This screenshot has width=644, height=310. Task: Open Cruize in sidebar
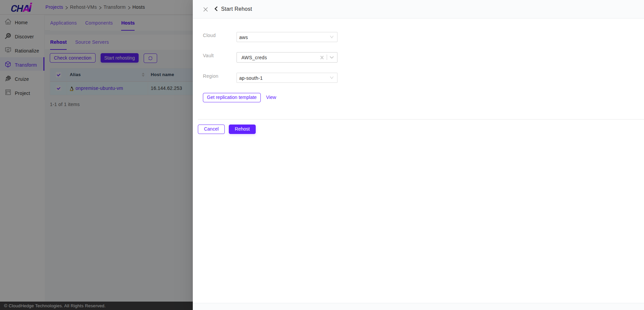(x=22, y=79)
